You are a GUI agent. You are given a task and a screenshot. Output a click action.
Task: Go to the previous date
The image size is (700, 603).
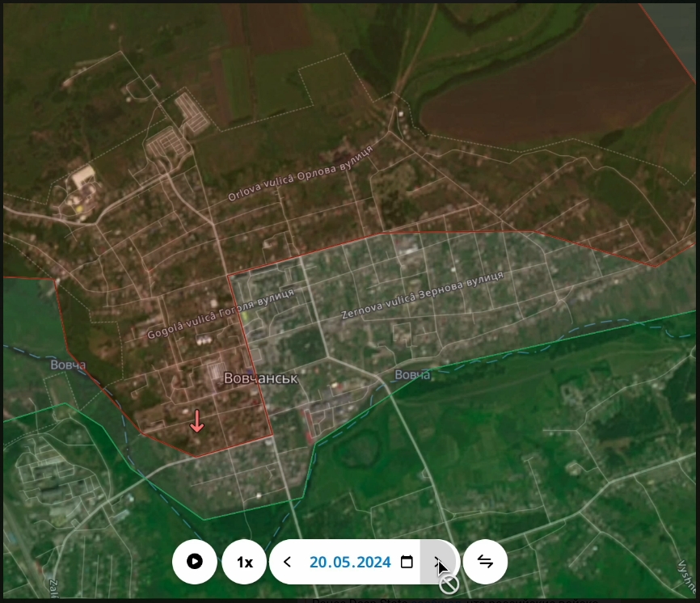tap(287, 562)
